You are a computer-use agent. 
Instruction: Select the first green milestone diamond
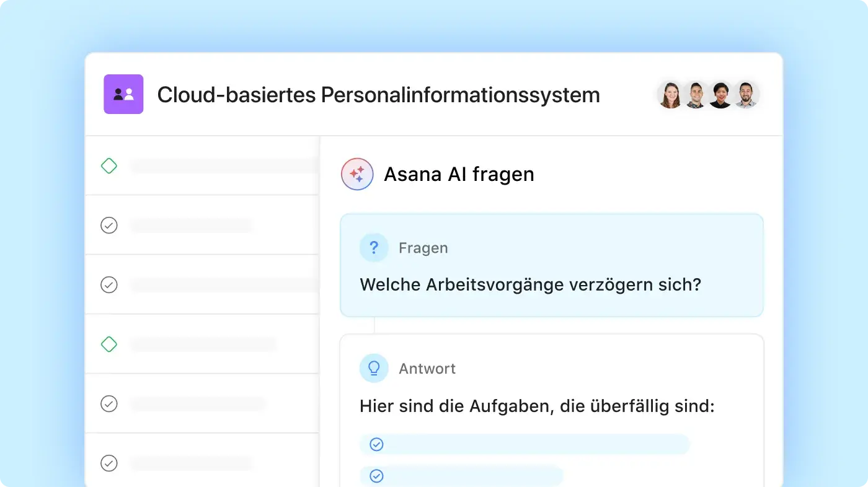pyautogui.click(x=109, y=165)
